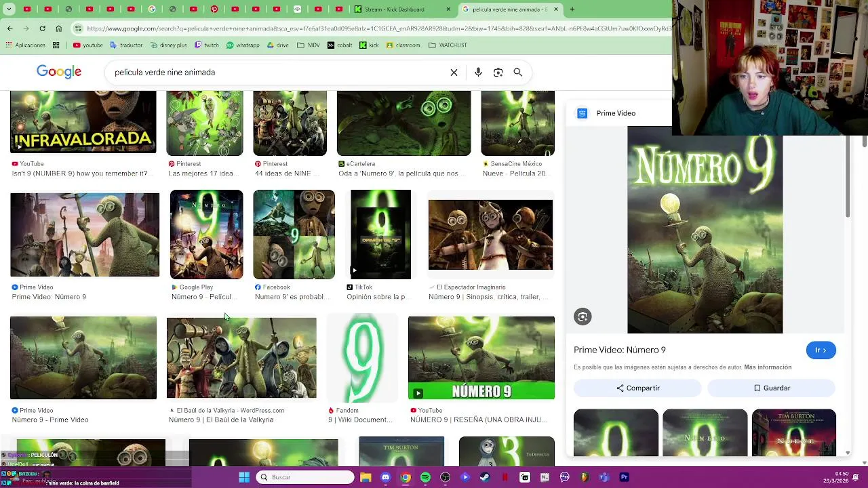The width and height of the screenshot is (868, 488).
Task: Open the Fandom green 9 wiki image
Action: [362, 358]
